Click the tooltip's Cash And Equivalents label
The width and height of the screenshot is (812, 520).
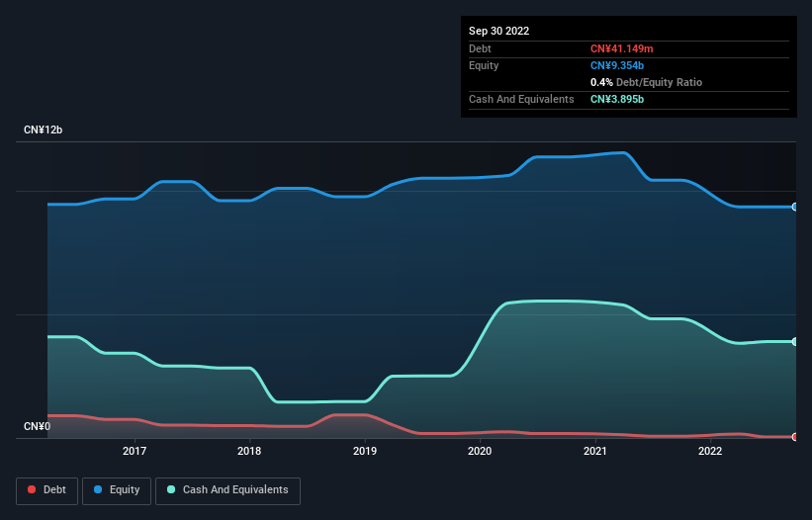(521, 99)
